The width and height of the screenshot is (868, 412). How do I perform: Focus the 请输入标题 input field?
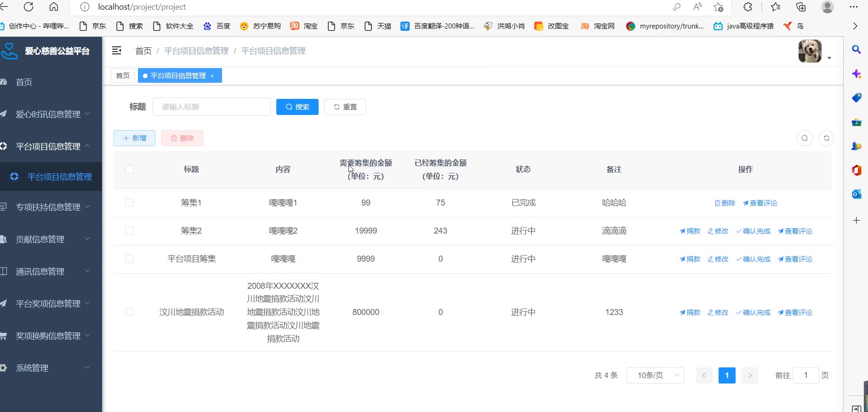coord(211,107)
